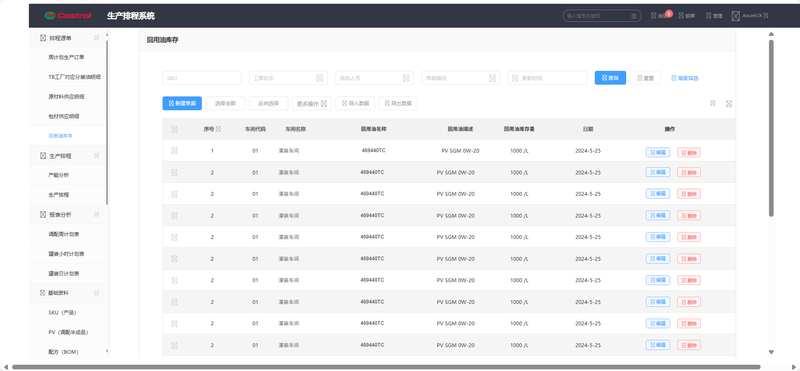800x371 pixels.
Task: Click into the SKU filter input
Action: pos(202,78)
